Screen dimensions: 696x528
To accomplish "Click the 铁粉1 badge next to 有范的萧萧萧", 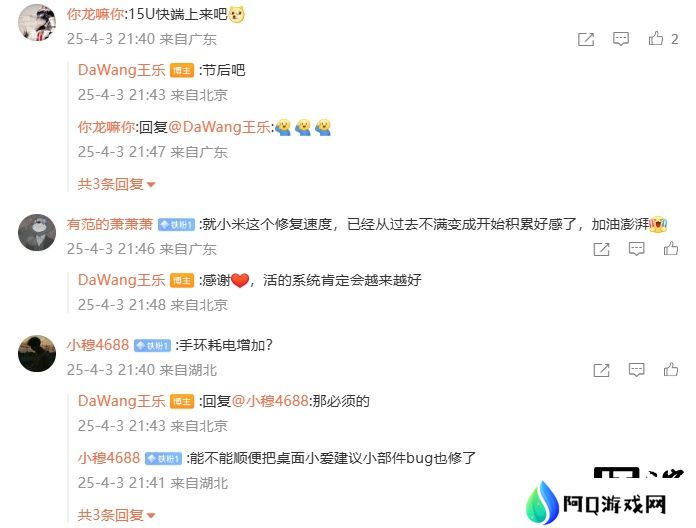I will pyautogui.click(x=176, y=225).
